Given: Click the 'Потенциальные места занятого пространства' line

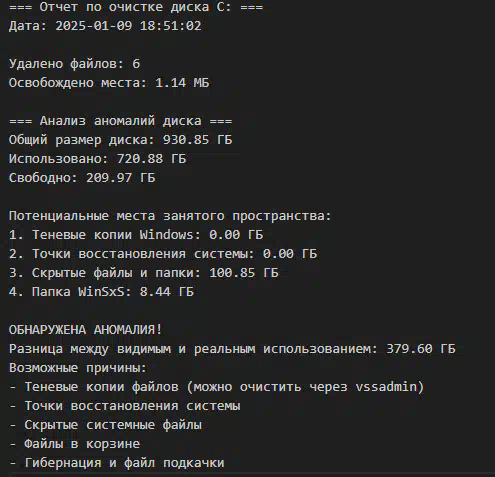Looking at the screenshot, I should click(170, 216).
